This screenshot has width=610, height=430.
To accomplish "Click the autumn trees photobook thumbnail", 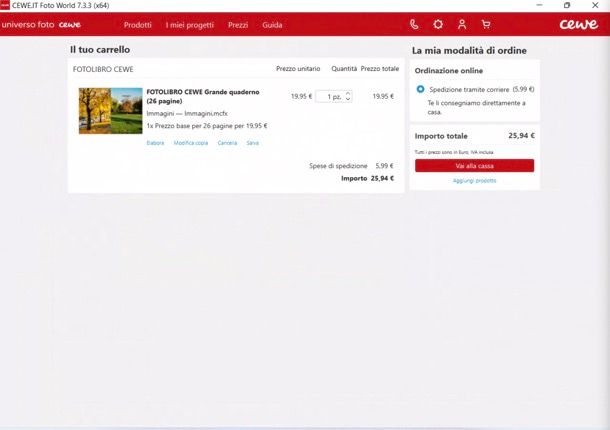I will click(110, 111).
